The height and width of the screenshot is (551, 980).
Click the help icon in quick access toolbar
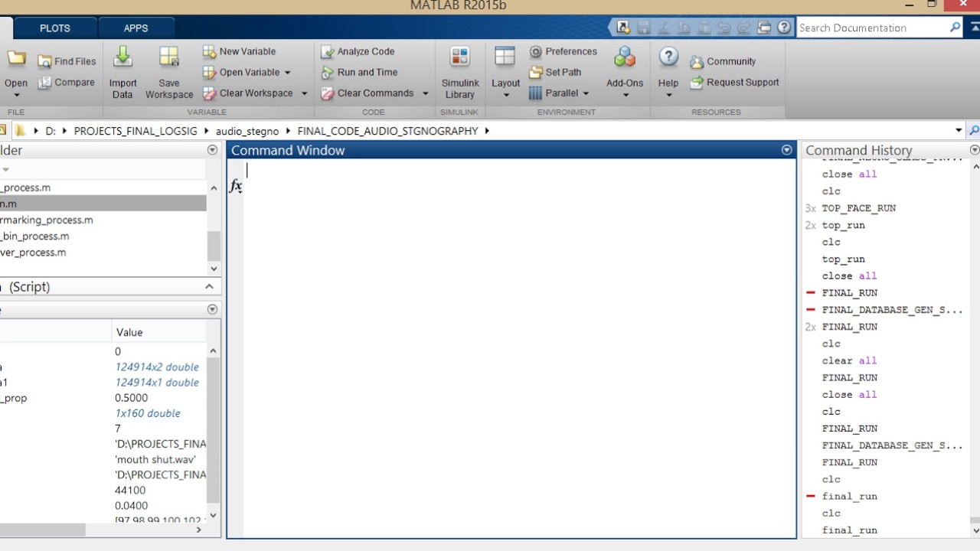click(784, 28)
